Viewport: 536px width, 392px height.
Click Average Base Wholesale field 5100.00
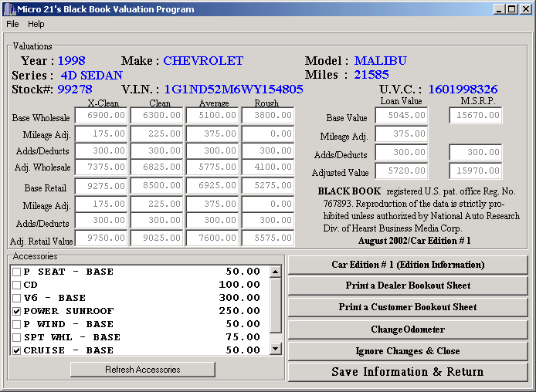212,116
